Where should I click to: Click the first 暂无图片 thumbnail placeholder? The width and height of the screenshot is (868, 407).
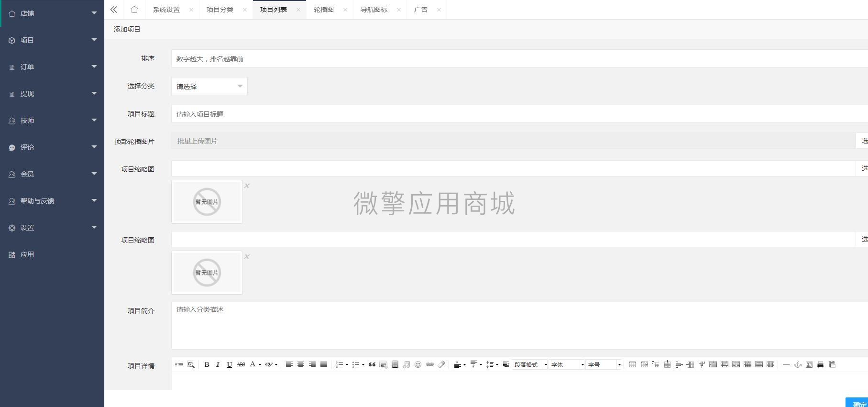pyautogui.click(x=207, y=202)
